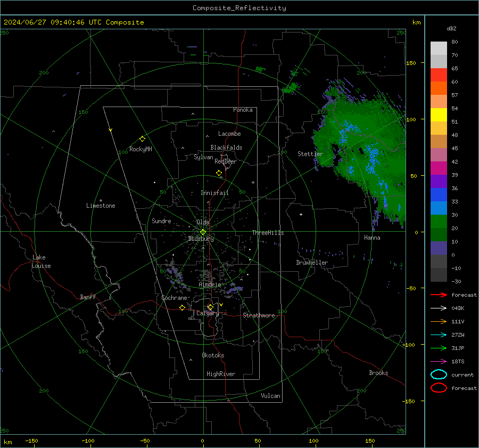Image resolution: width=479 pixels, height=448 pixels.
Task: Click the Banff town label
Action: click(x=88, y=297)
